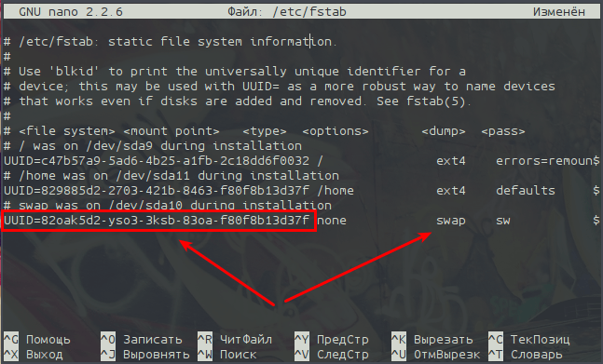Viewport: 603px width, 364px height.
Task: Click the ^J Выровнять shortcut
Action: 145,355
